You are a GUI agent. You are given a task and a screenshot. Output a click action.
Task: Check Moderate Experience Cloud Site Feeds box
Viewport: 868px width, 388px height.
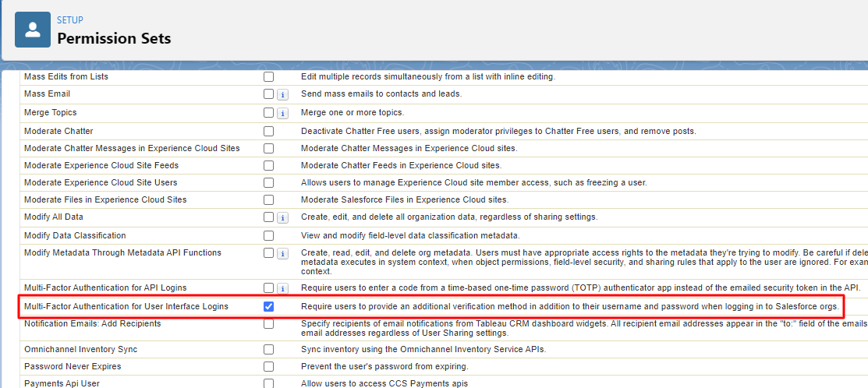pyautogui.click(x=268, y=166)
